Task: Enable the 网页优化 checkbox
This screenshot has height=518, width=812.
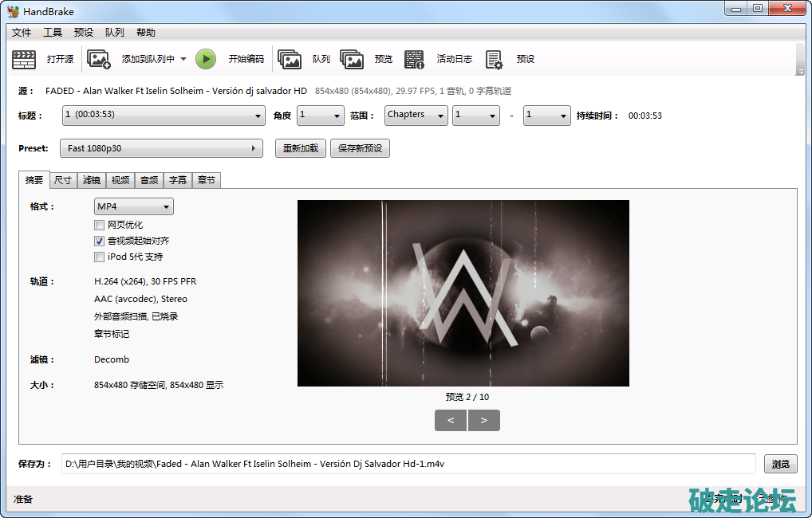Action: (100, 226)
